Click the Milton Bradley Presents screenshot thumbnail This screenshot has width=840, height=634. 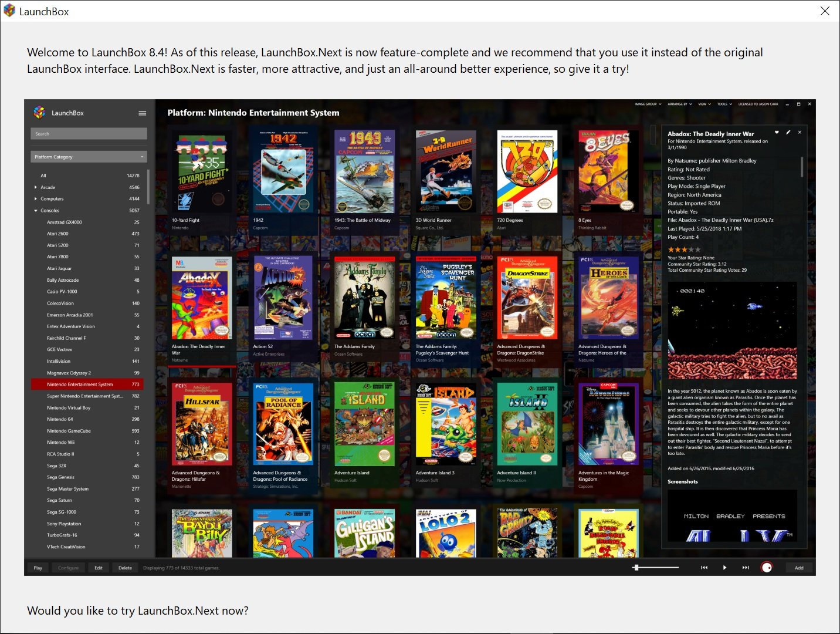tap(733, 515)
